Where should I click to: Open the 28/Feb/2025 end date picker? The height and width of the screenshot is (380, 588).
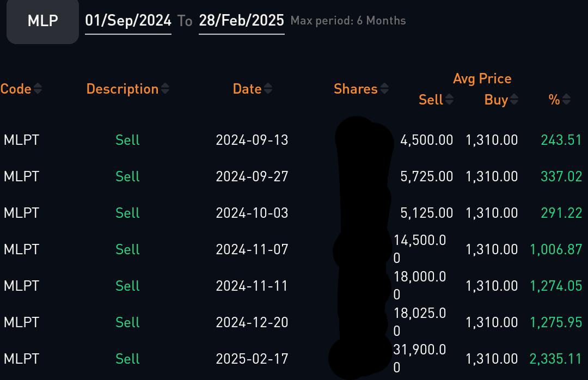241,21
